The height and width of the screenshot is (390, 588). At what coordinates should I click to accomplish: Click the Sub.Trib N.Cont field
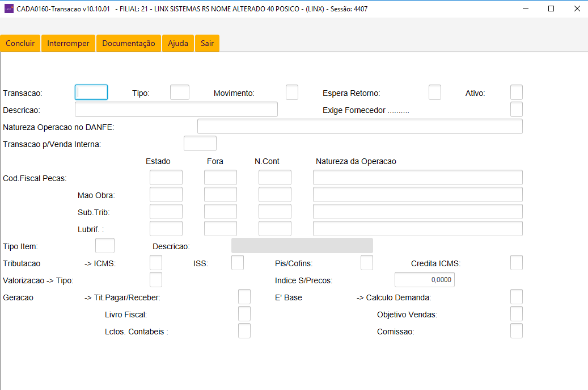tap(275, 212)
